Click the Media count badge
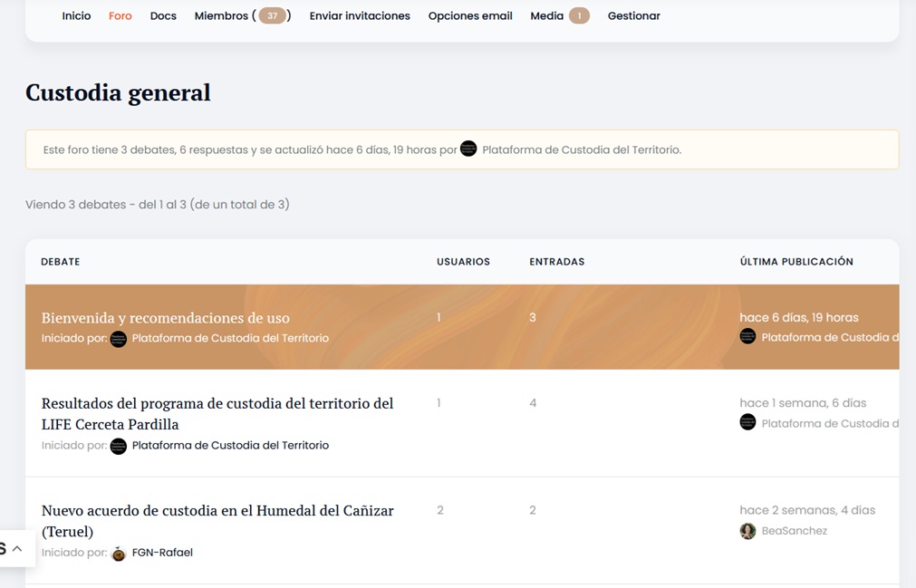The height and width of the screenshot is (588, 916). (579, 15)
